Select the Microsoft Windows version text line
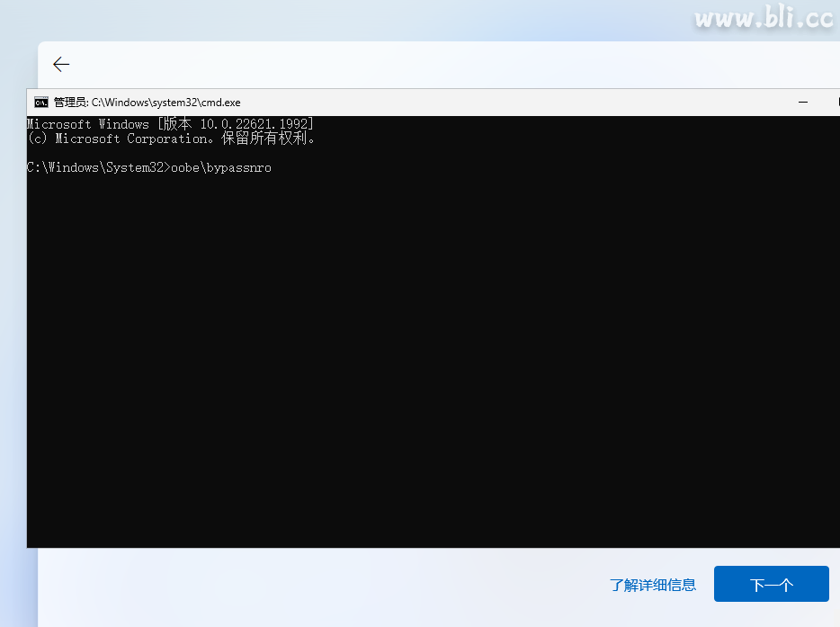The height and width of the screenshot is (627, 840). [x=169, y=123]
